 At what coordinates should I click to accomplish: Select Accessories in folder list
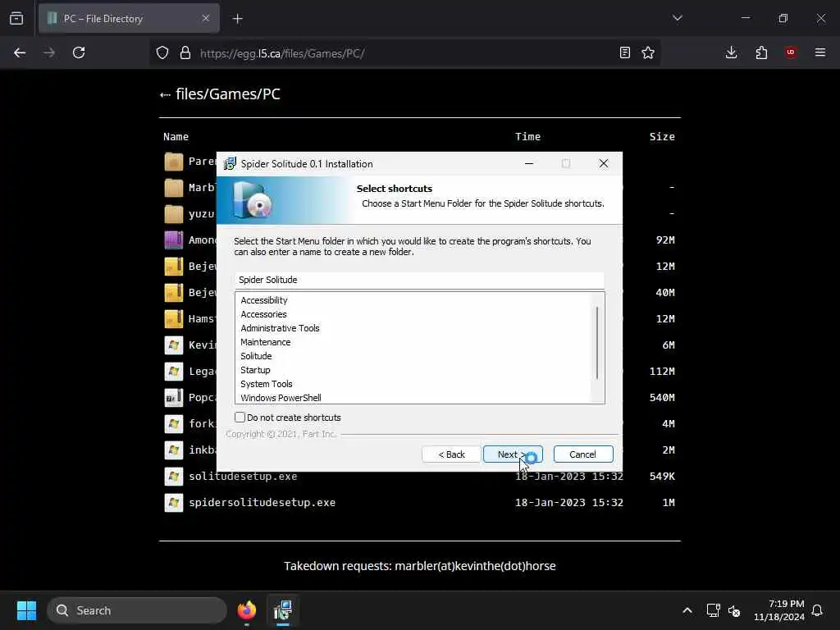coord(263,314)
